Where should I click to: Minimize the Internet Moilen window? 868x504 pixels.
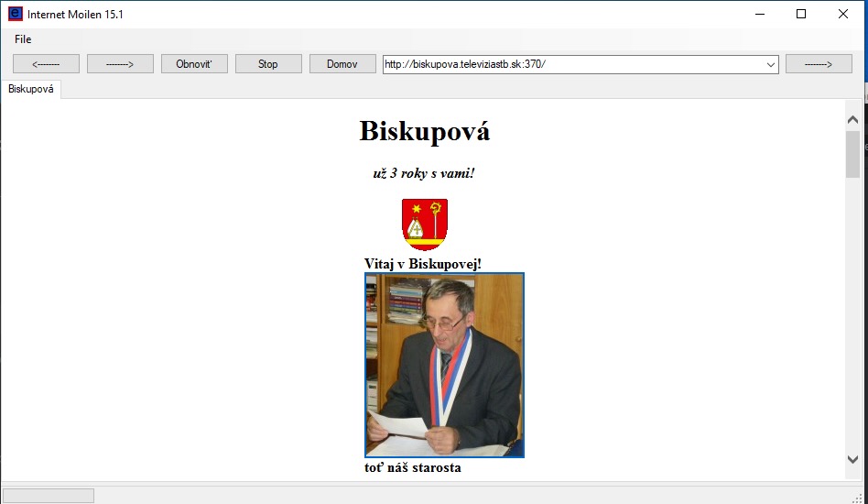[760, 14]
